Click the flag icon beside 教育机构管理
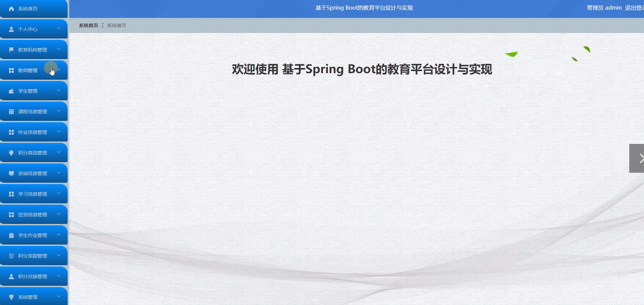 (11, 50)
